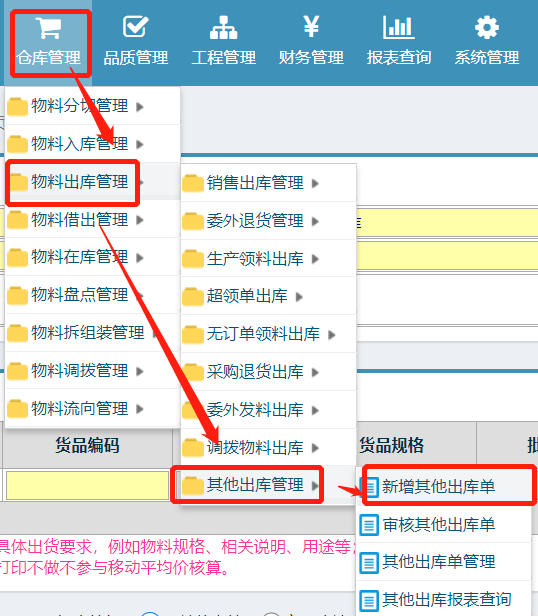
Task: Open the 报表查询 bar chart icon
Action: point(398,27)
